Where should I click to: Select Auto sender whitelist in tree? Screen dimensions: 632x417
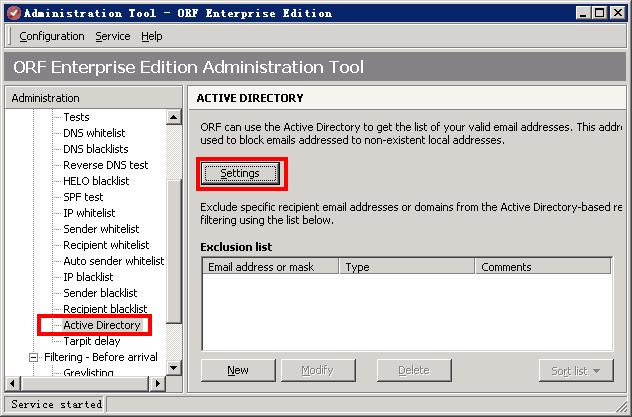113,261
